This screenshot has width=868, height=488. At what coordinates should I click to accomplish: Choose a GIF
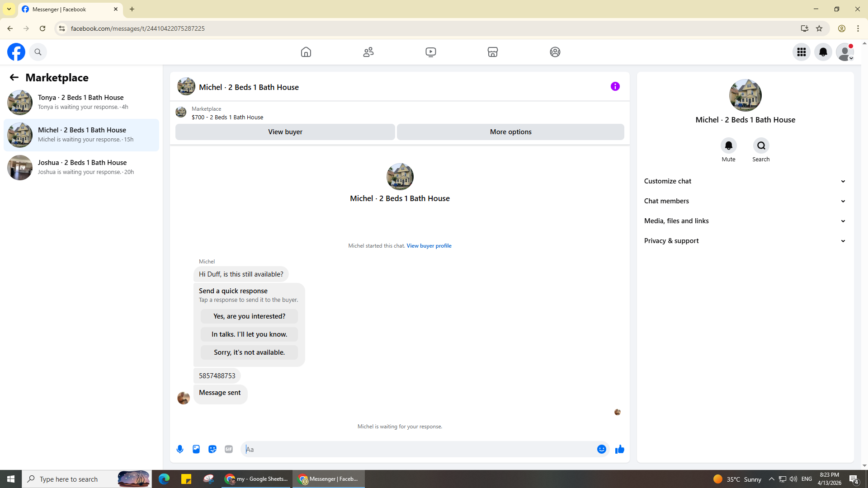coord(229,449)
